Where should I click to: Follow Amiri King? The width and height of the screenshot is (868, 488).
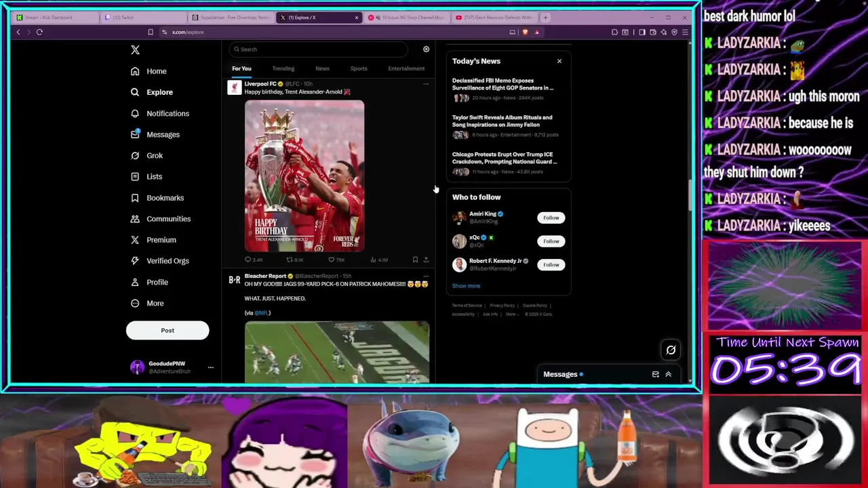point(551,218)
